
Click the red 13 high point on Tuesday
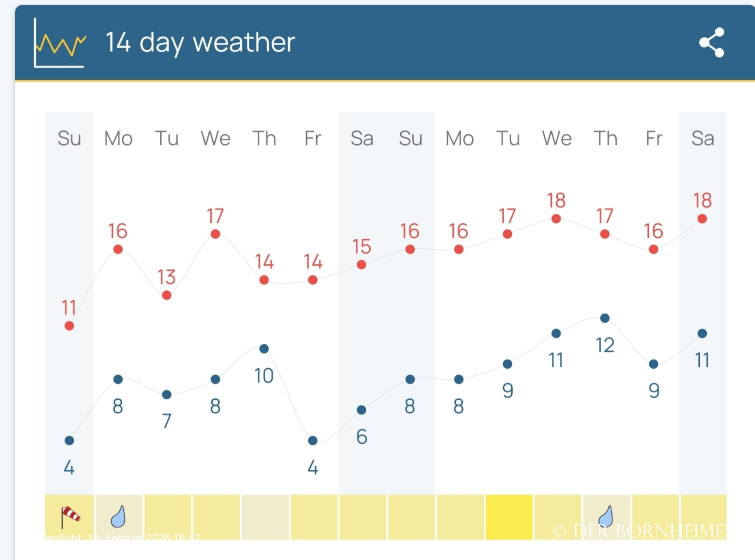pyautogui.click(x=167, y=295)
